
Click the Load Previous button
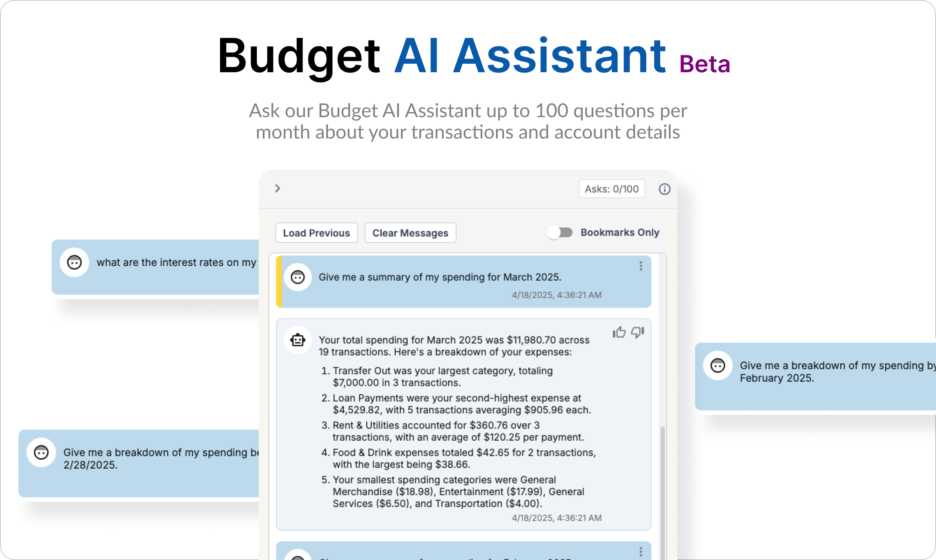coord(316,233)
